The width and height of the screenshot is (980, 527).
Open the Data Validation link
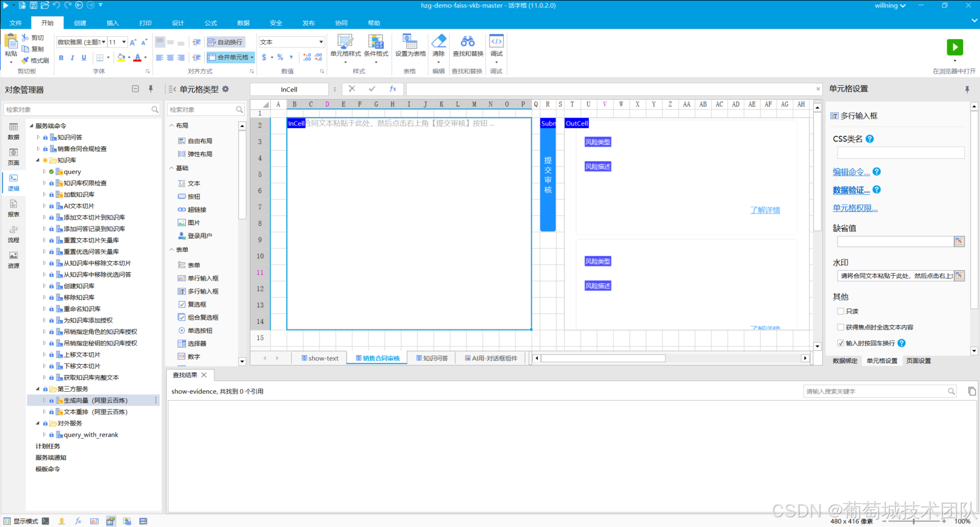click(x=851, y=190)
